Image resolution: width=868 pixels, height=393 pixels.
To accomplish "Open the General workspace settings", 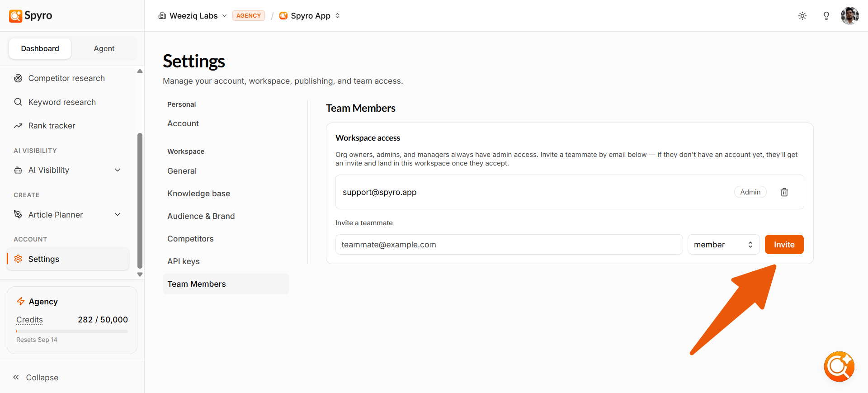I will [x=182, y=171].
